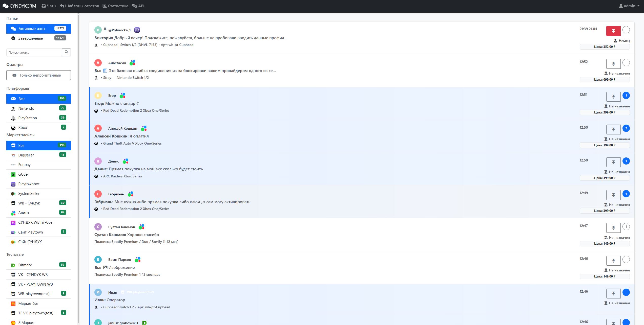The width and height of the screenshot is (644, 325).
Task: Go to Шаблоны ответов in navbar
Action: [x=79, y=6]
